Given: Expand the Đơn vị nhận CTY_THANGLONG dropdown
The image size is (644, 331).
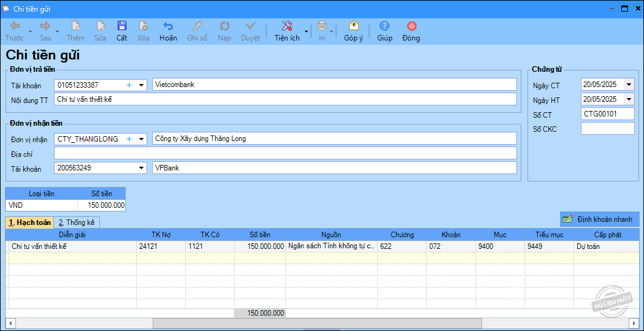Looking at the screenshot, I should point(142,139).
